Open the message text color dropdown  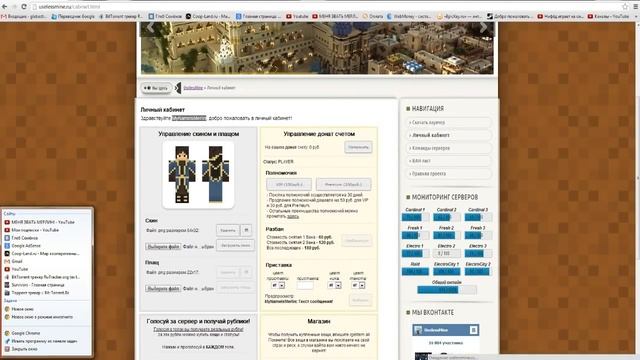pos(358,285)
